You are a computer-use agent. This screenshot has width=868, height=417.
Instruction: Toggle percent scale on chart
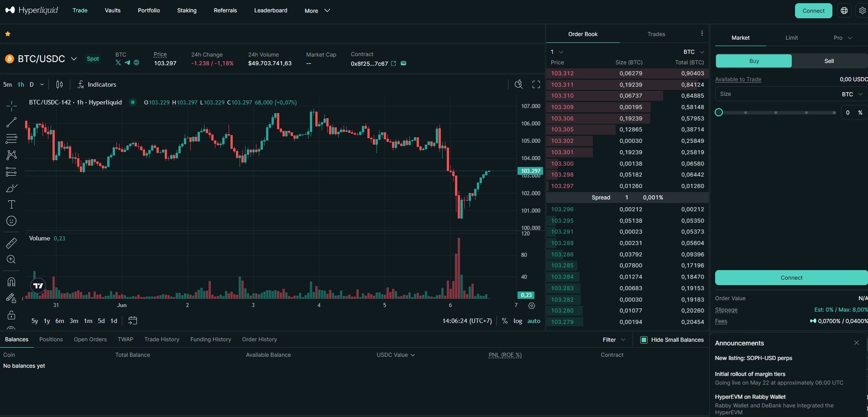coord(504,321)
